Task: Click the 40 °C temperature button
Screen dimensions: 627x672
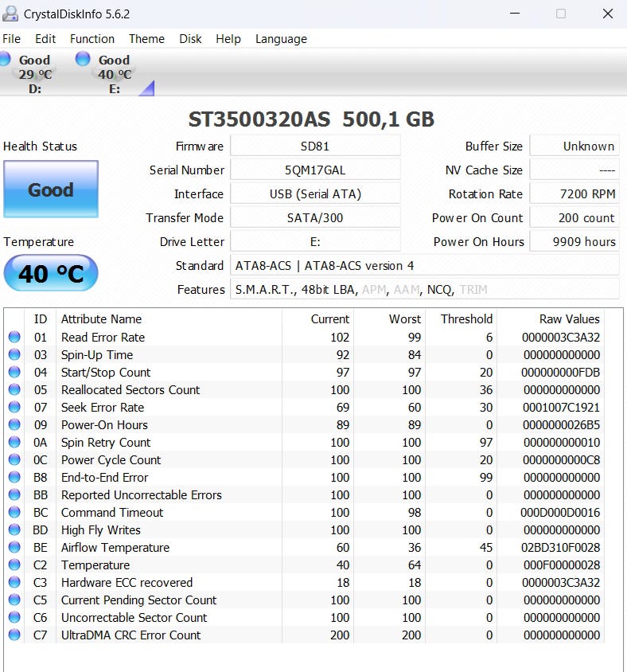Action: click(51, 274)
